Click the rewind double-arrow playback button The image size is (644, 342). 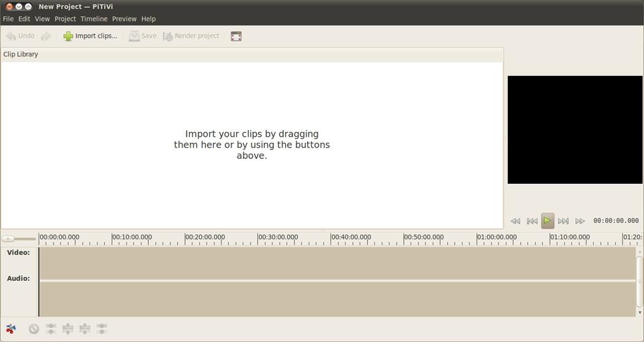click(515, 221)
